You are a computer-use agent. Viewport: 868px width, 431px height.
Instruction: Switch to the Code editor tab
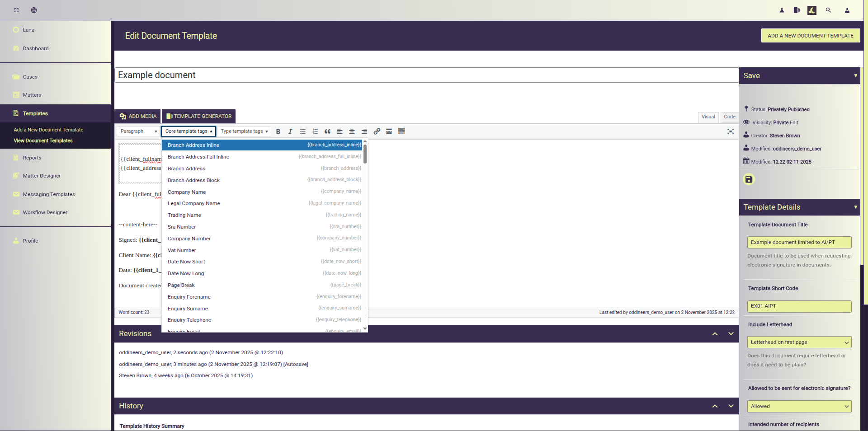[x=729, y=117]
